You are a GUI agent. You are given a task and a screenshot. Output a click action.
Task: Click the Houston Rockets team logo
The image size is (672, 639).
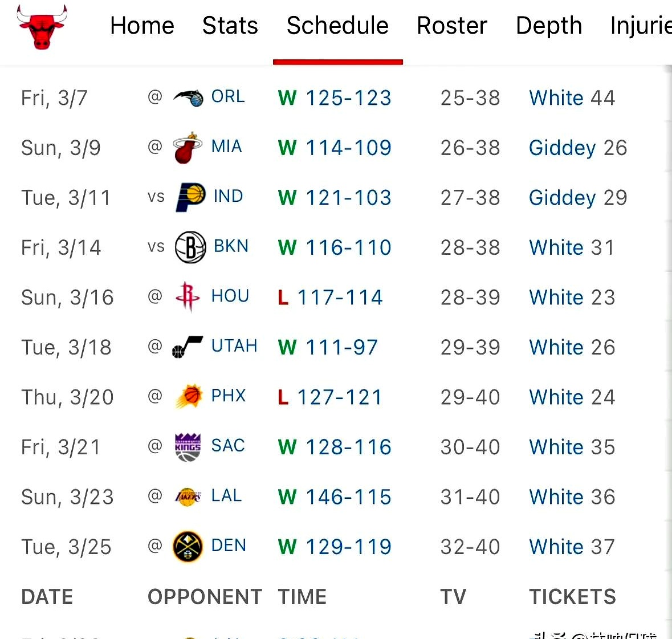[x=188, y=297]
